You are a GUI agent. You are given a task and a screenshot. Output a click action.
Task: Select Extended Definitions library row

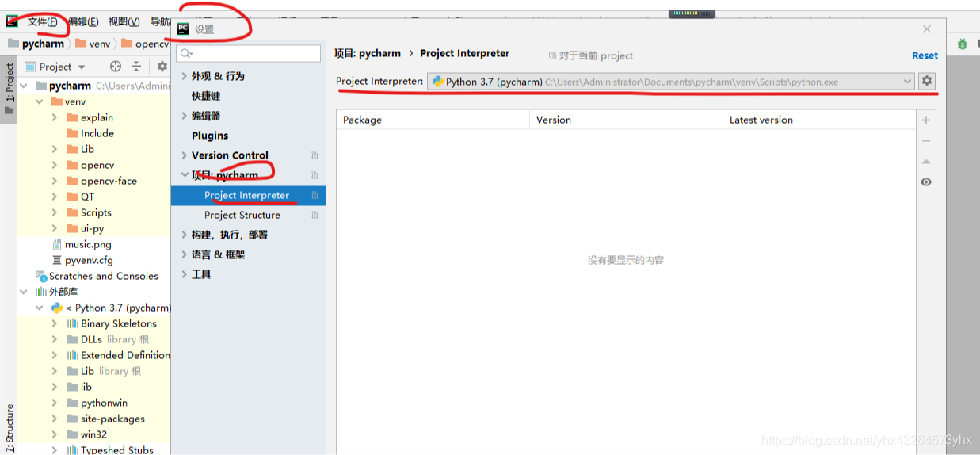pyautogui.click(x=93, y=355)
